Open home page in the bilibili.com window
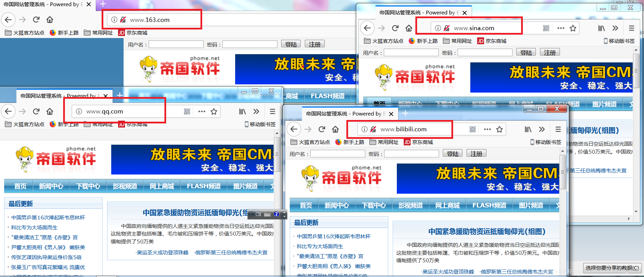644x277 pixels. pos(335,129)
